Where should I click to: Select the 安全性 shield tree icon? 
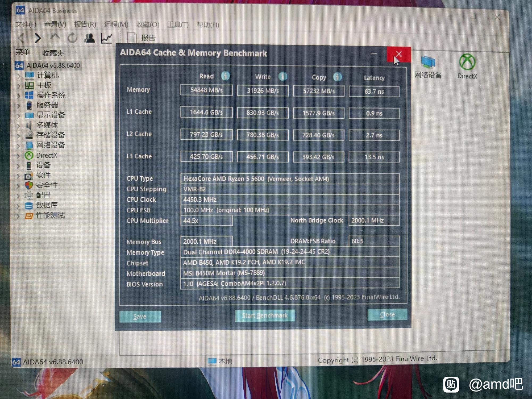[29, 185]
